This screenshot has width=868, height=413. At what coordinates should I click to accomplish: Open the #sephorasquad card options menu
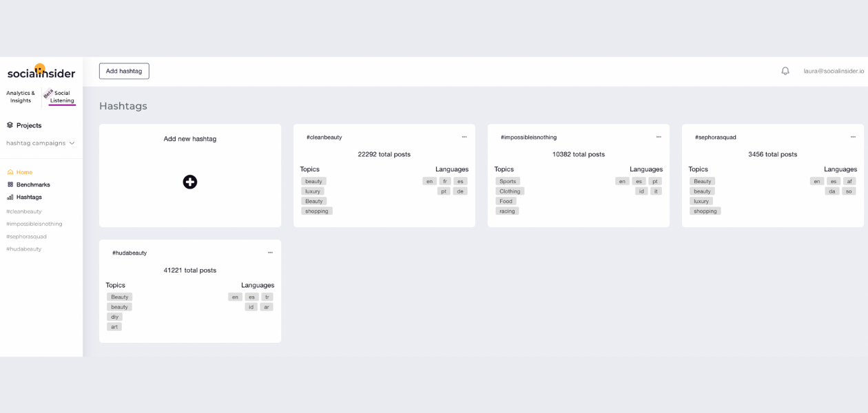pos(853,137)
